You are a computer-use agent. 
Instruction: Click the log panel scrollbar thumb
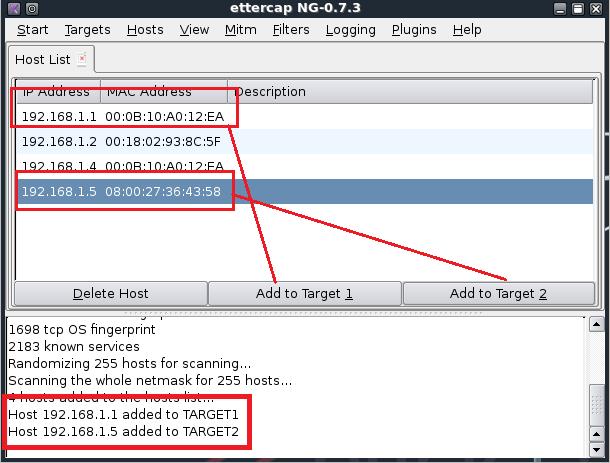click(596, 405)
